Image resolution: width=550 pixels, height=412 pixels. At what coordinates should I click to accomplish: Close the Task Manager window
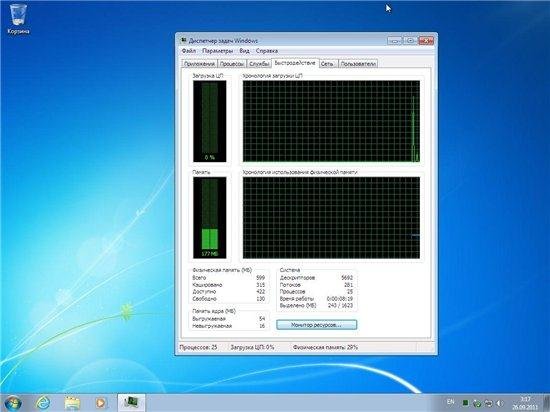pyautogui.click(x=426, y=41)
